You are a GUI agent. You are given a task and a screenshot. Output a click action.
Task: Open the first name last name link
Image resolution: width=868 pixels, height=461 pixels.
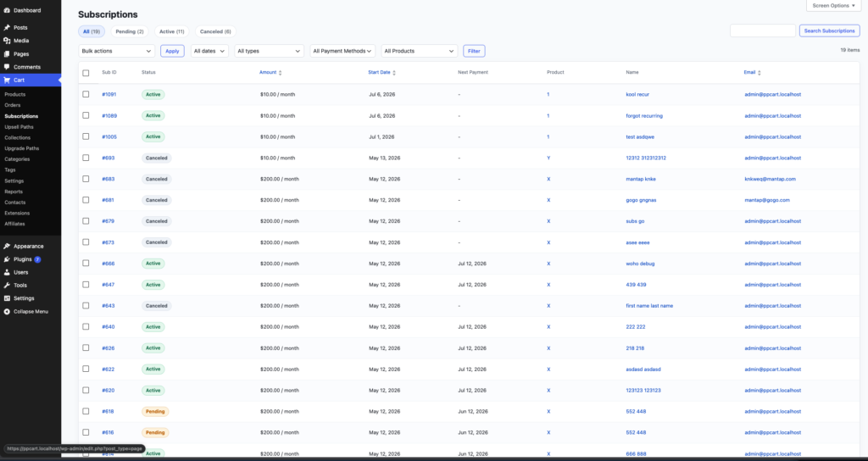(649, 305)
